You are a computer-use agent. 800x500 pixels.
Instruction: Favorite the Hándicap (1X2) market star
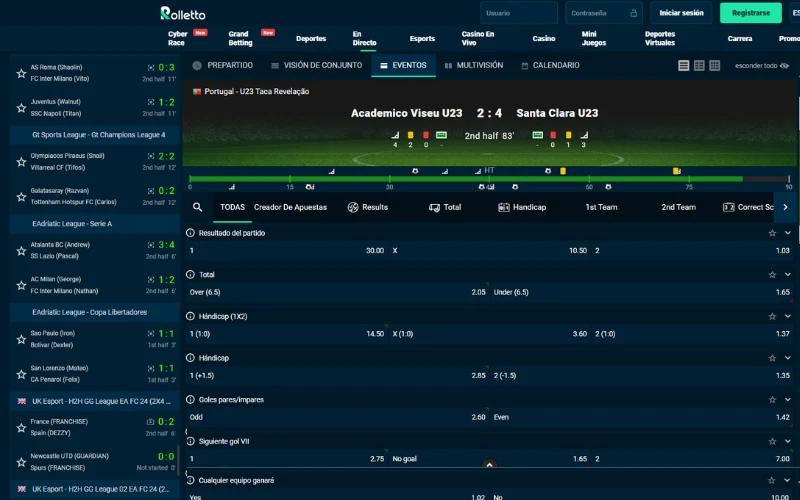(772, 317)
